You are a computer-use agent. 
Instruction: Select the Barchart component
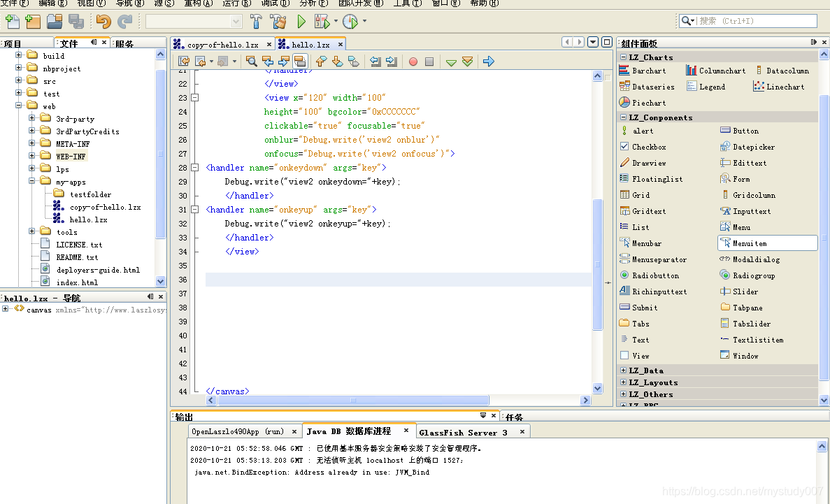pyautogui.click(x=643, y=71)
